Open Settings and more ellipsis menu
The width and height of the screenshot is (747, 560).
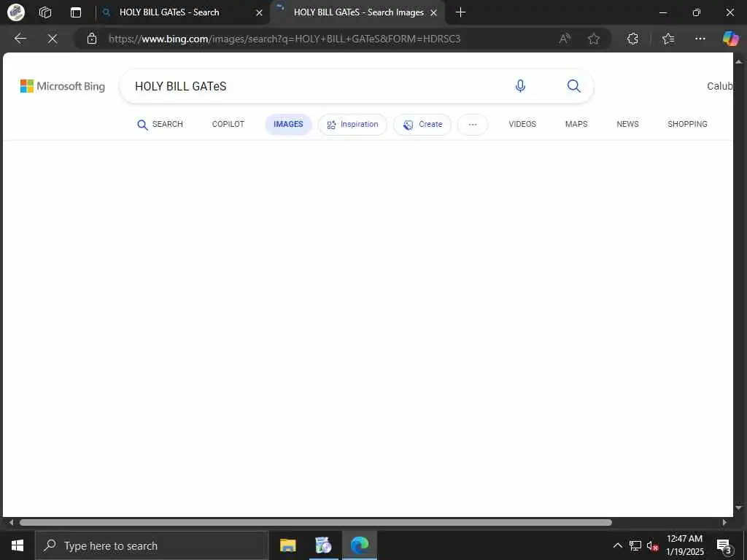coord(700,39)
